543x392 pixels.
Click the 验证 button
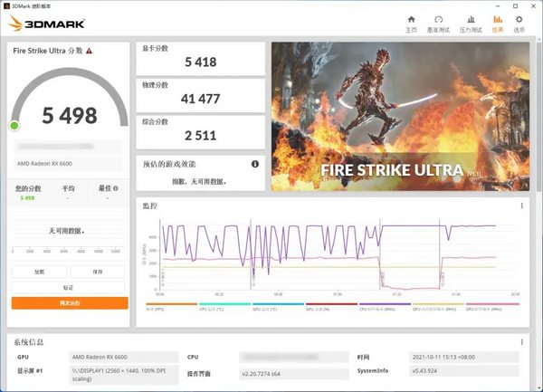click(69, 287)
